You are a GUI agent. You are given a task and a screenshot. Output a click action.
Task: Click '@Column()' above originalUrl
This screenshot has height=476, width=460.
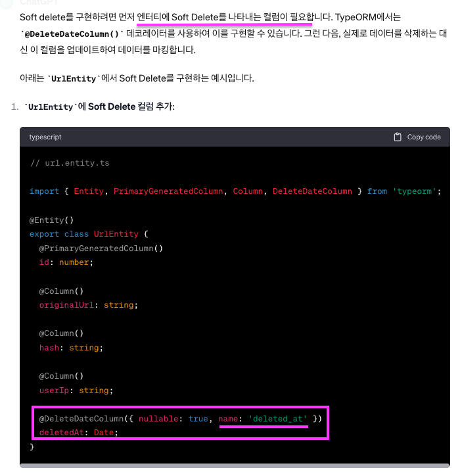(x=61, y=291)
